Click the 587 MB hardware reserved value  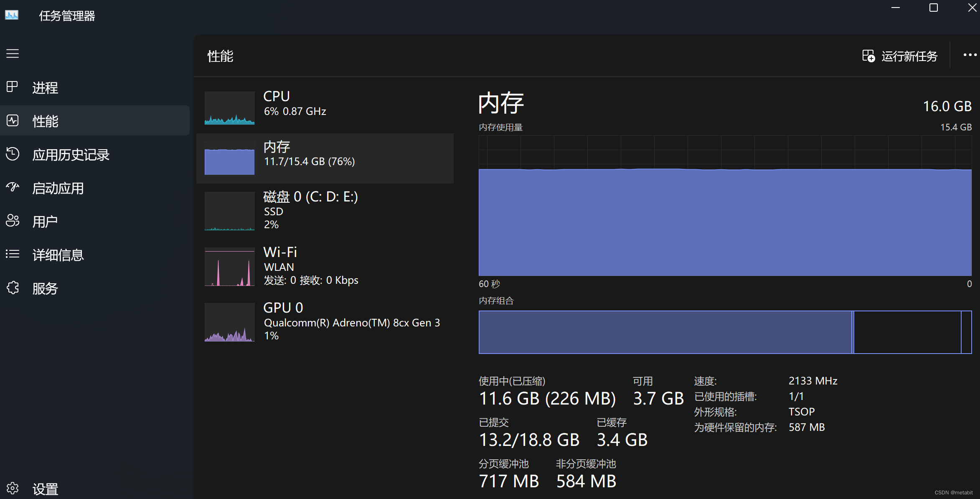click(x=807, y=427)
